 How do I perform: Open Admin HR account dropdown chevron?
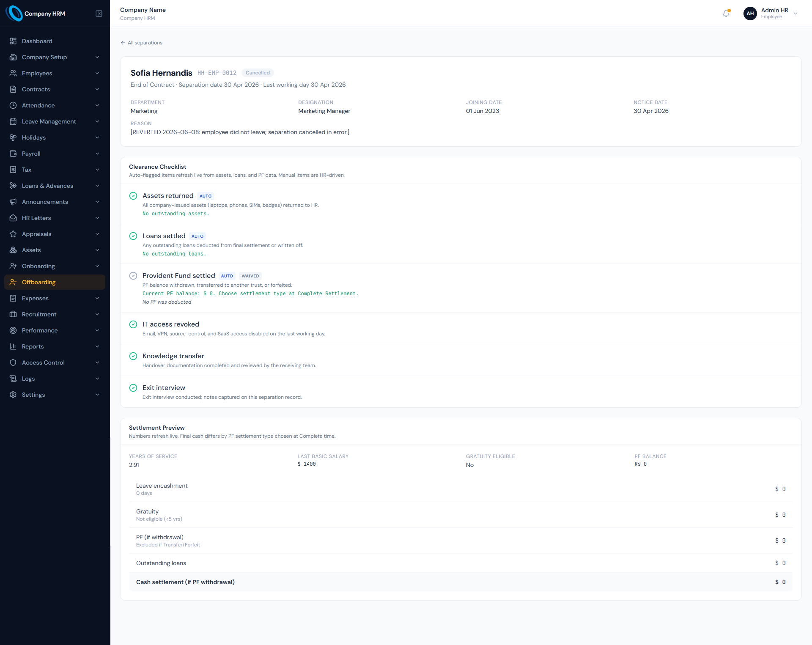[796, 14]
